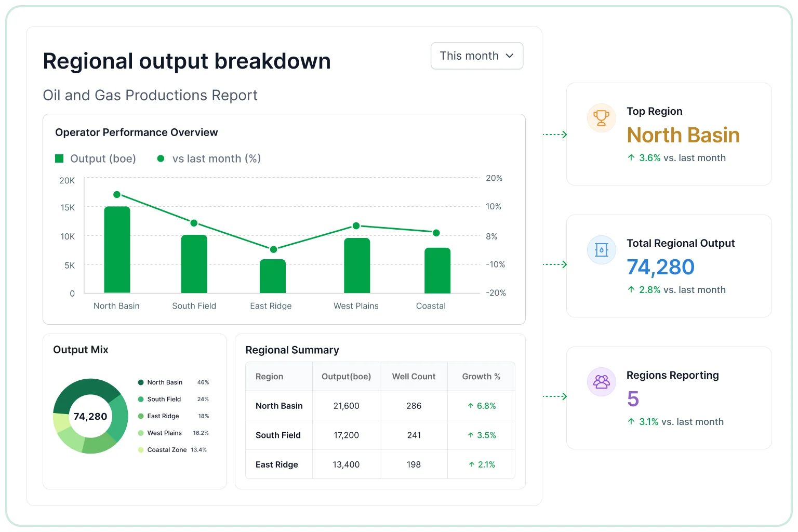Click the Coastal x-axis label under the chart
This screenshot has height=532, width=798.
431,306
